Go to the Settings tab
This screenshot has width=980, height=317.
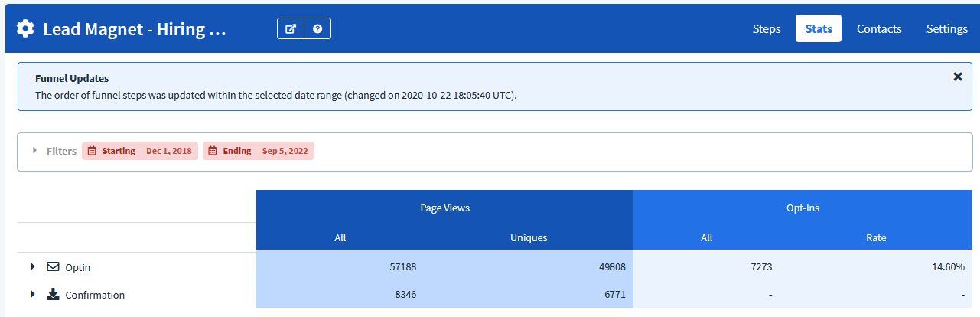947,28
